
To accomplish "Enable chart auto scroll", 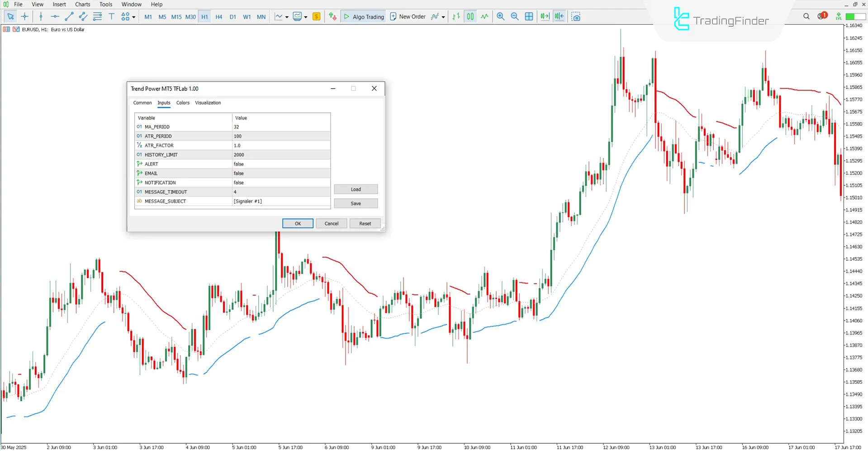I will 544,16.
